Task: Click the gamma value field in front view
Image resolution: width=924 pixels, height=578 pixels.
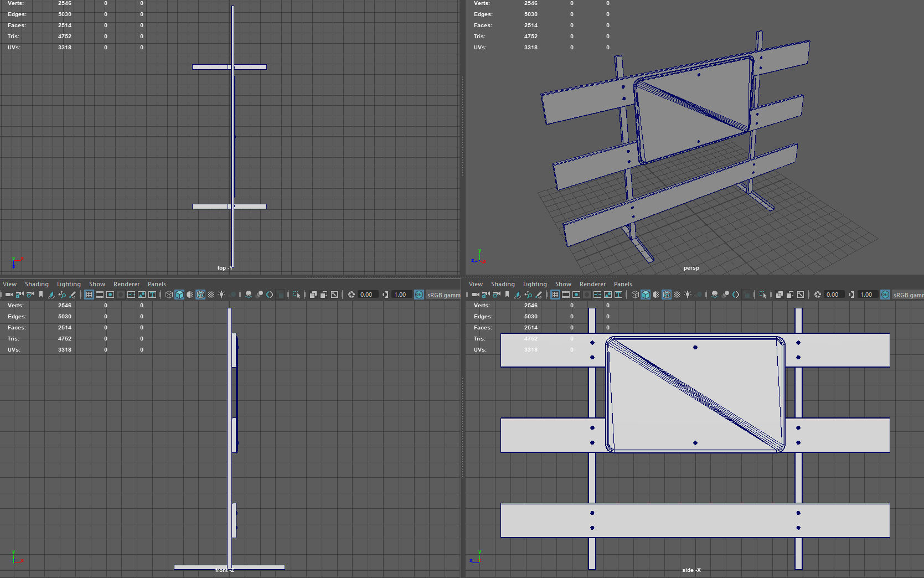Action: 401,295
